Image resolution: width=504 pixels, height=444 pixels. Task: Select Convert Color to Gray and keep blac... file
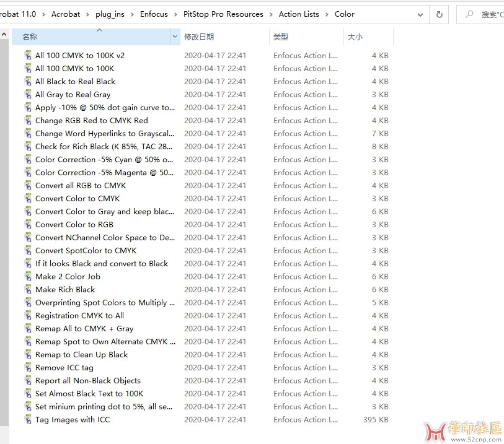point(105,211)
